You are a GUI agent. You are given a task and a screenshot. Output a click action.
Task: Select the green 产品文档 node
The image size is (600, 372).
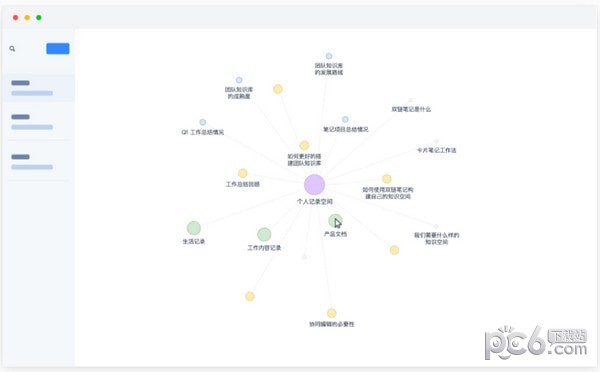tap(335, 220)
